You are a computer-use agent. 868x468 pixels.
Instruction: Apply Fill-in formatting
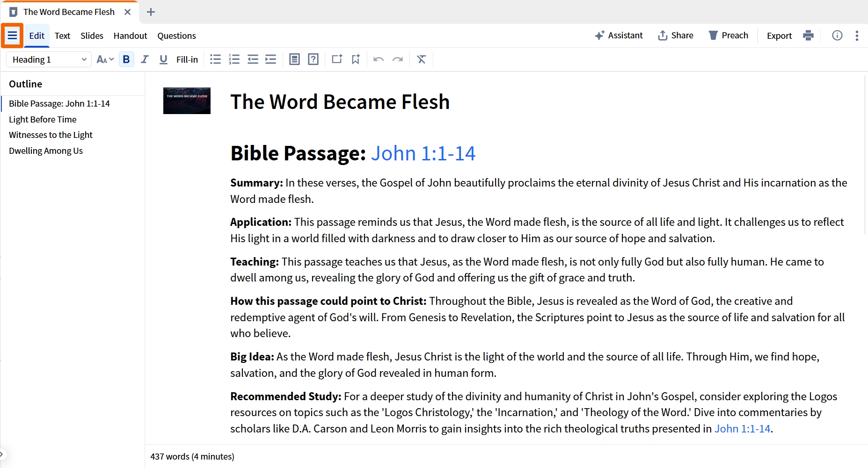point(187,59)
